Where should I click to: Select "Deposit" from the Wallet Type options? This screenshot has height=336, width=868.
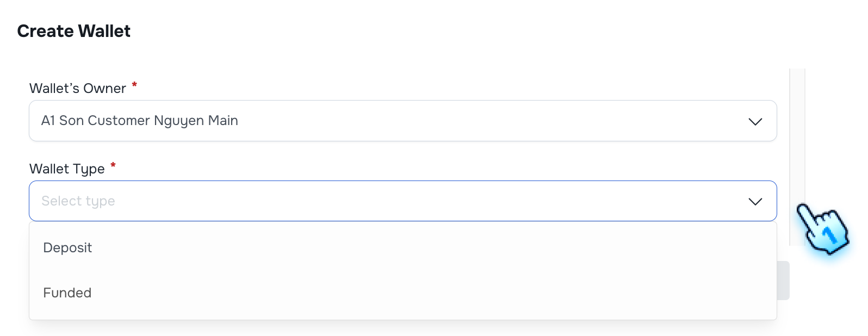click(67, 247)
